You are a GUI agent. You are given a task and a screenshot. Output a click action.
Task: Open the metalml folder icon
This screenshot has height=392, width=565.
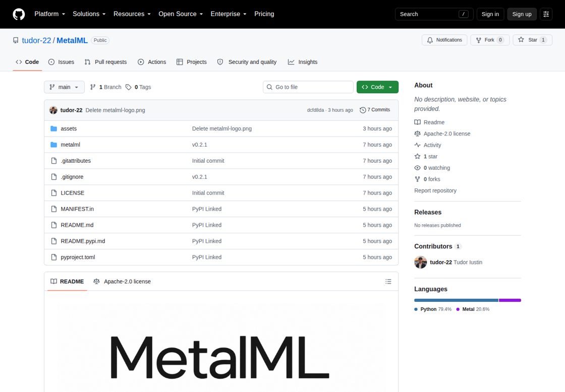click(x=53, y=145)
